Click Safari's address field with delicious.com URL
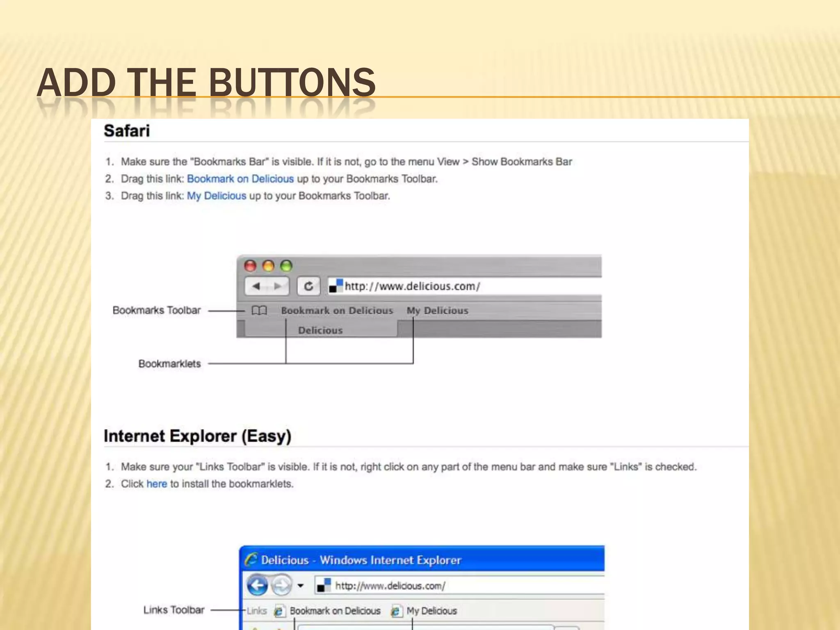This screenshot has height=630, width=840. (x=465, y=286)
